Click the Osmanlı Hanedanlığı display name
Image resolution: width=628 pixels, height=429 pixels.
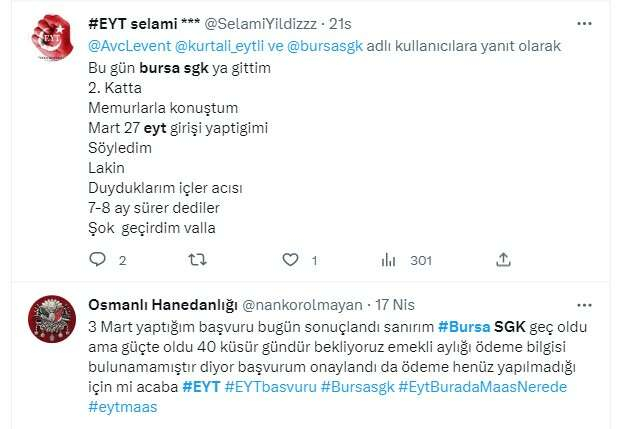163,305
